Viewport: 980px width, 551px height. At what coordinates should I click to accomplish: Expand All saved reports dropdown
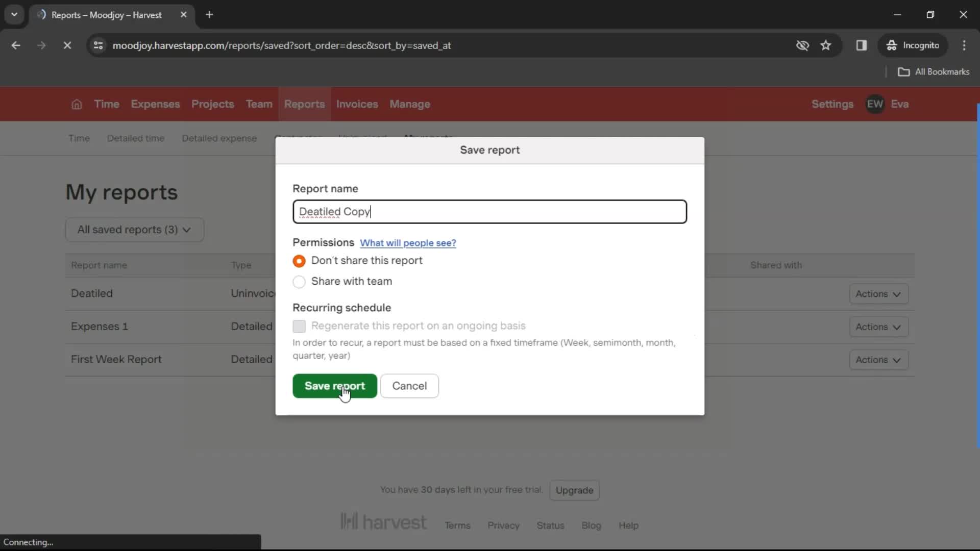[134, 230]
